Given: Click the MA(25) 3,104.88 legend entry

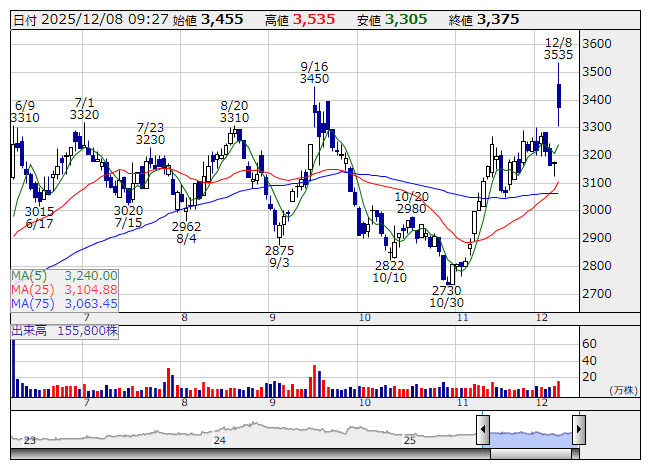Looking at the screenshot, I should click(x=64, y=289).
